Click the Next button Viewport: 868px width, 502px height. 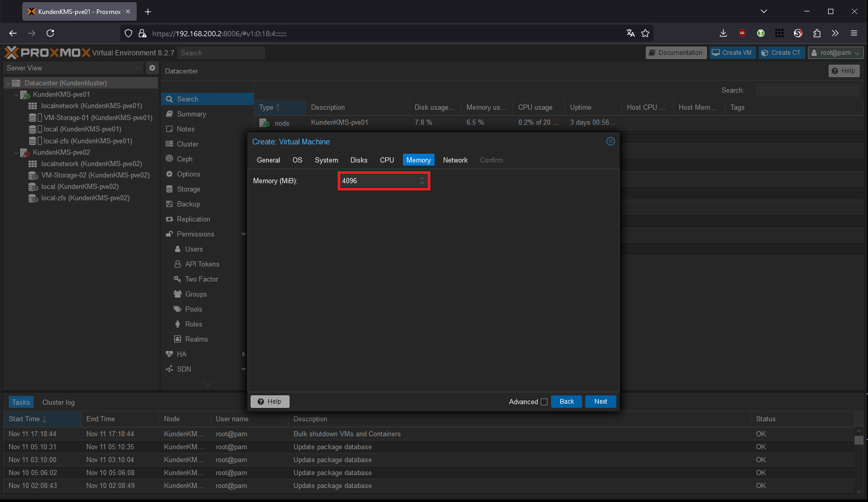coord(600,402)
